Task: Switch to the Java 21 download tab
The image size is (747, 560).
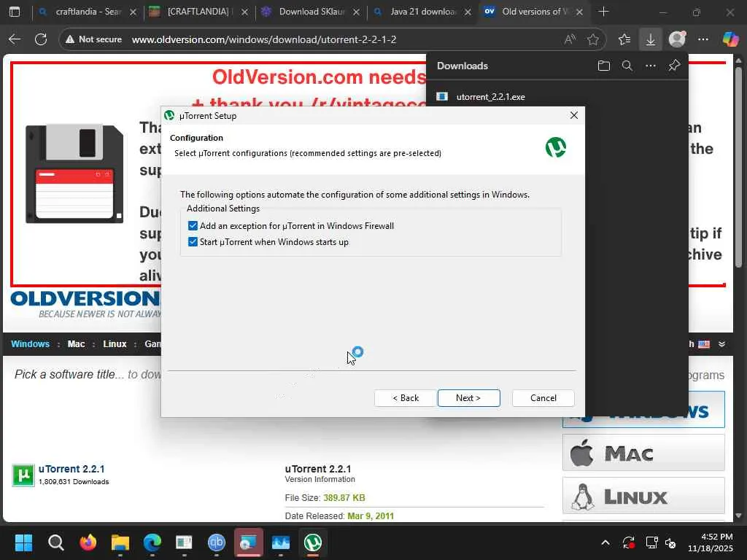Action: pos(422,12)
